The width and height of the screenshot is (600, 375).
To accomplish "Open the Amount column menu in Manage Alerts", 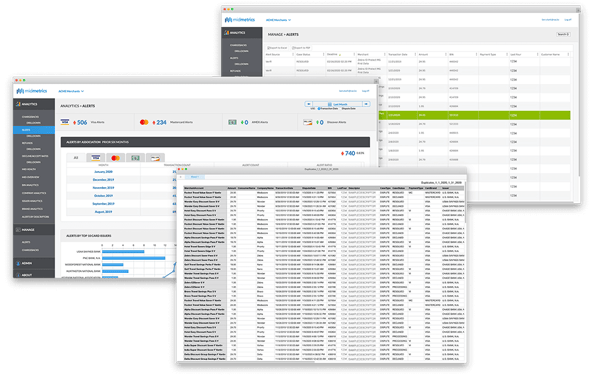I will [x=446, y=55].
